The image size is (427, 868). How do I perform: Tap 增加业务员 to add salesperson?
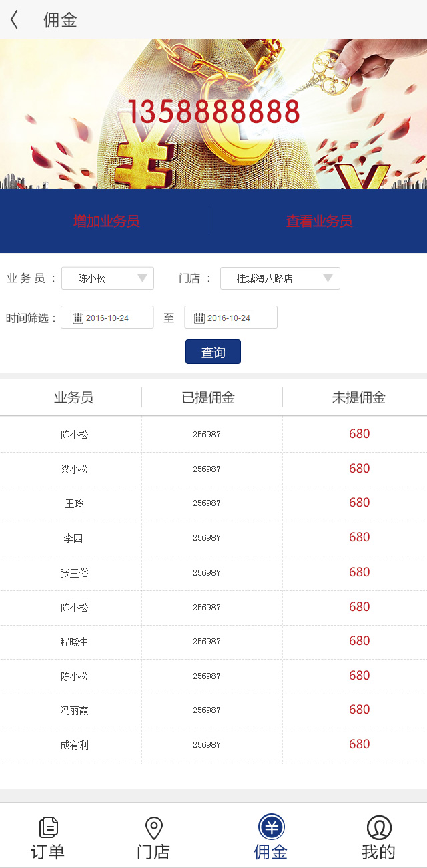pyautogui.click(x=106, y=221)
